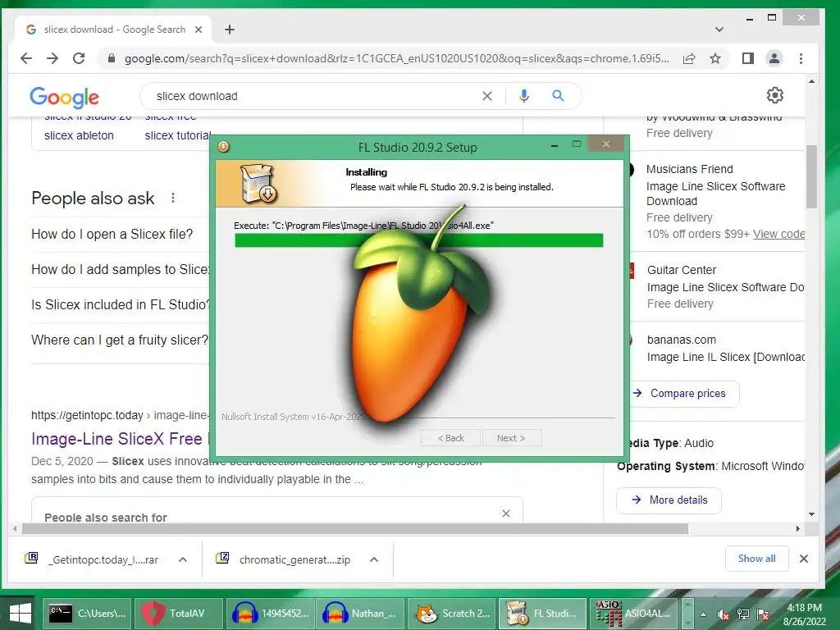The width and height of the screenshot is (840, 630).
Task: Go forward in Chrome browser history
Action: pyautogui.click(x=52, y=58)
